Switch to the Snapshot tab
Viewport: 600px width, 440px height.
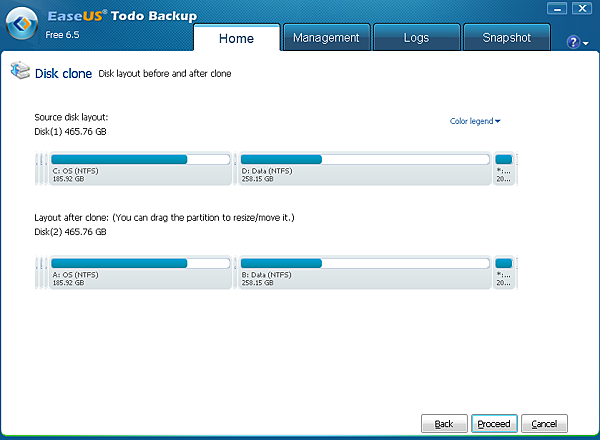[x=507, y=37]
